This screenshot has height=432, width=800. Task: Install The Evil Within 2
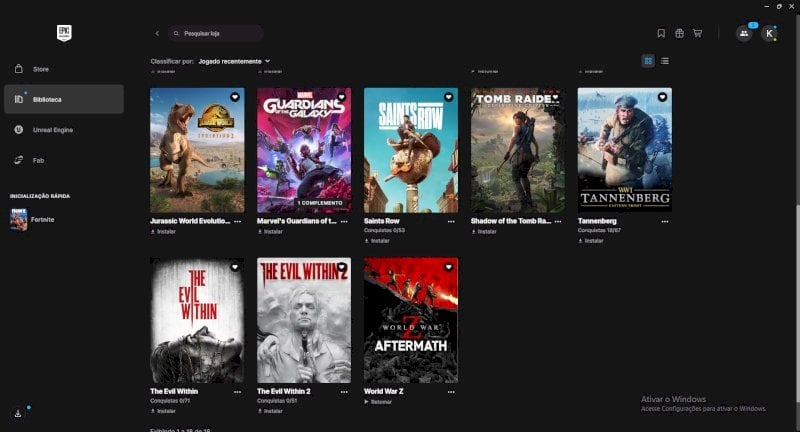270,411
